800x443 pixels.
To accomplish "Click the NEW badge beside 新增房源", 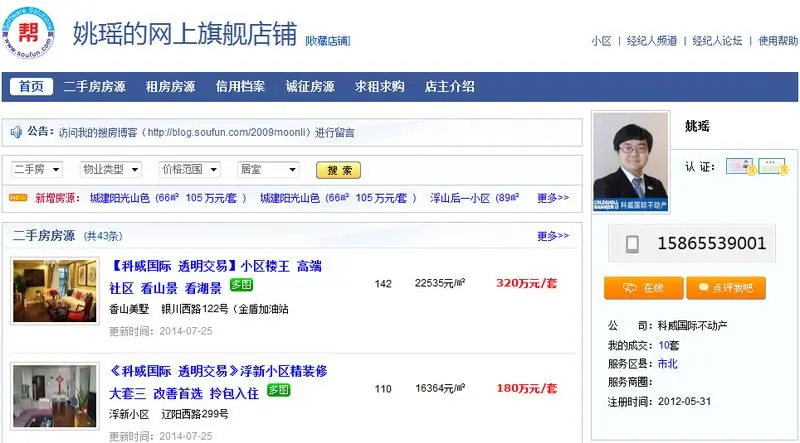I will (x=18, y=198).
